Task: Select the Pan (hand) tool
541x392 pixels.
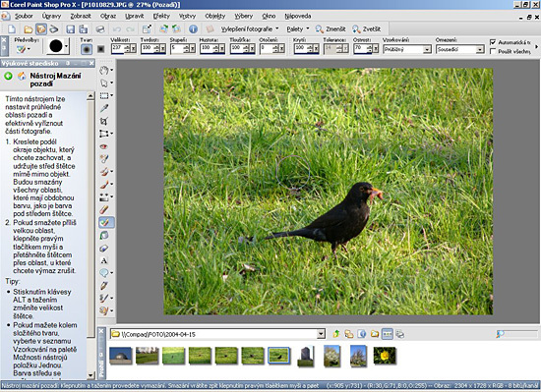Action: pos(104,71)
